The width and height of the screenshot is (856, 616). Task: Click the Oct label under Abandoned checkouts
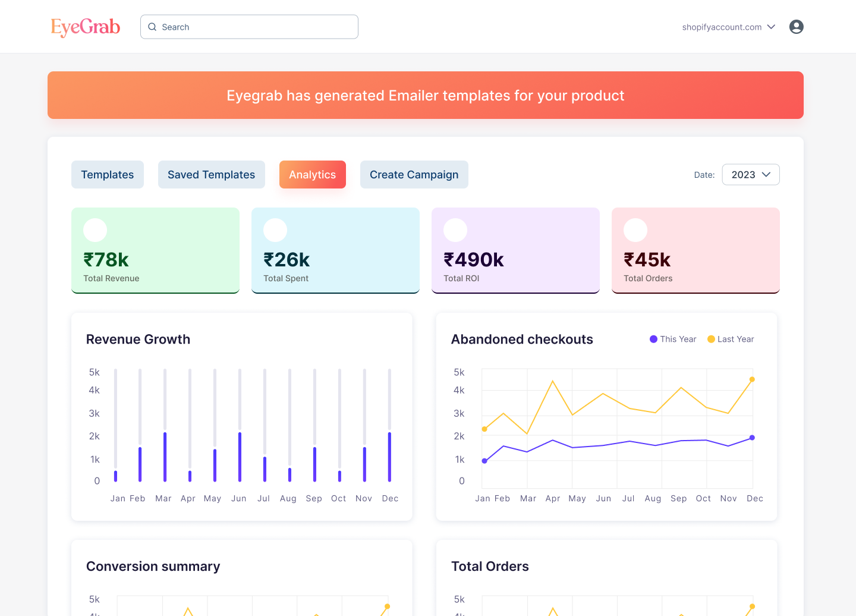click(703, 498)
